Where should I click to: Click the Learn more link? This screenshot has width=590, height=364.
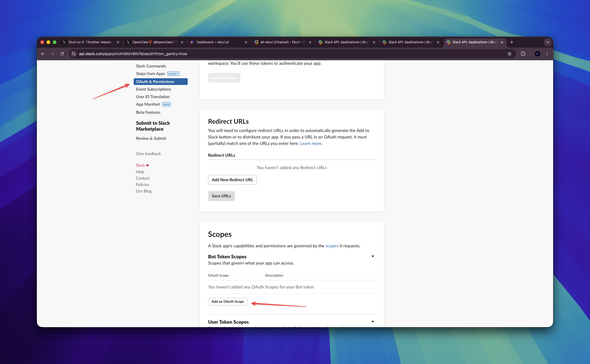coord(311,143)
